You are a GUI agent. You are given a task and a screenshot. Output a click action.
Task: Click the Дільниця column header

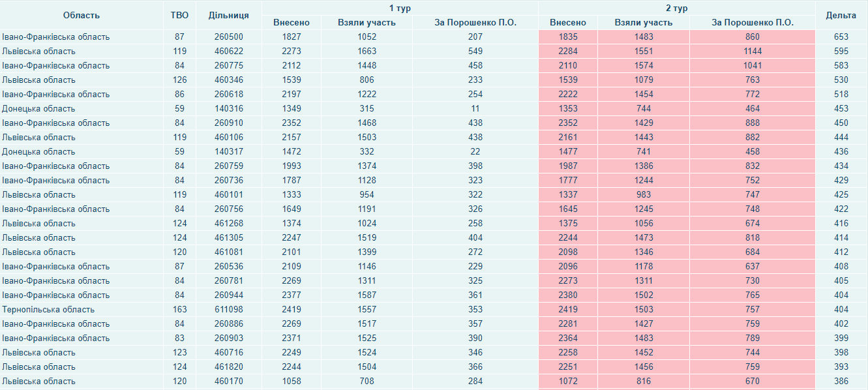pos(228,15)
